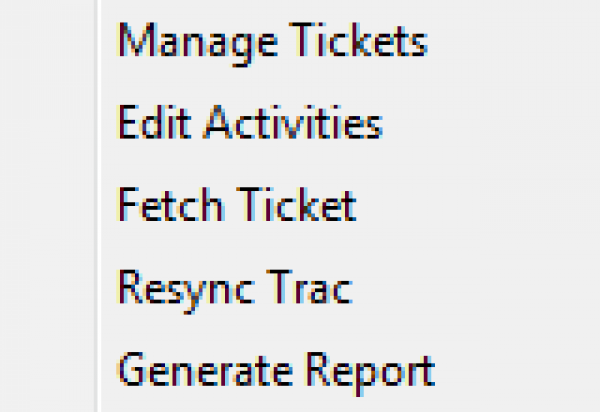Click the Fetch Ticket entry
The width and height of the screenshot is (600, 412).
click(x=237, y=207)
